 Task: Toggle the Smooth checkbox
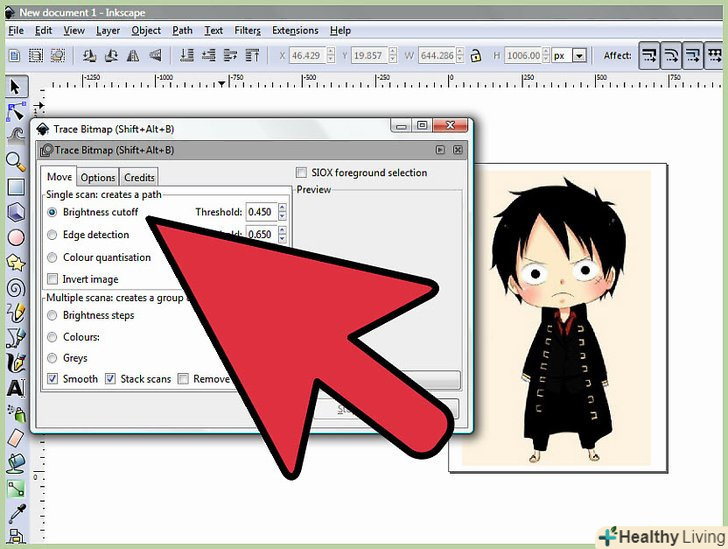point(52,379)
